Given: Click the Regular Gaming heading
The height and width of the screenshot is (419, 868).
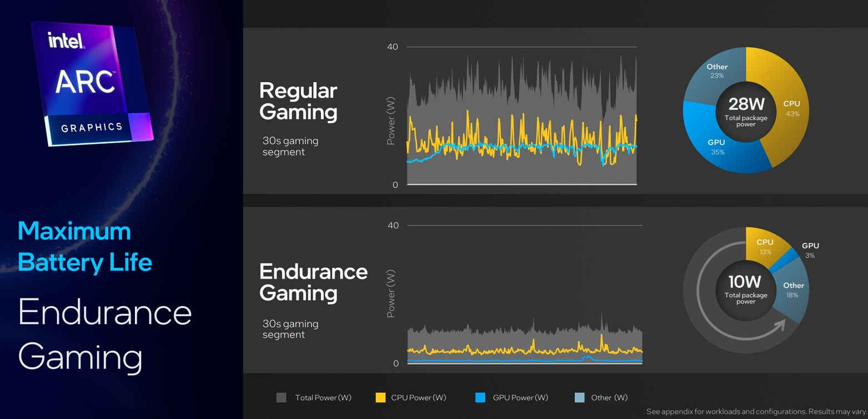Looking at the screenshot, I should (x=298, y=101).
